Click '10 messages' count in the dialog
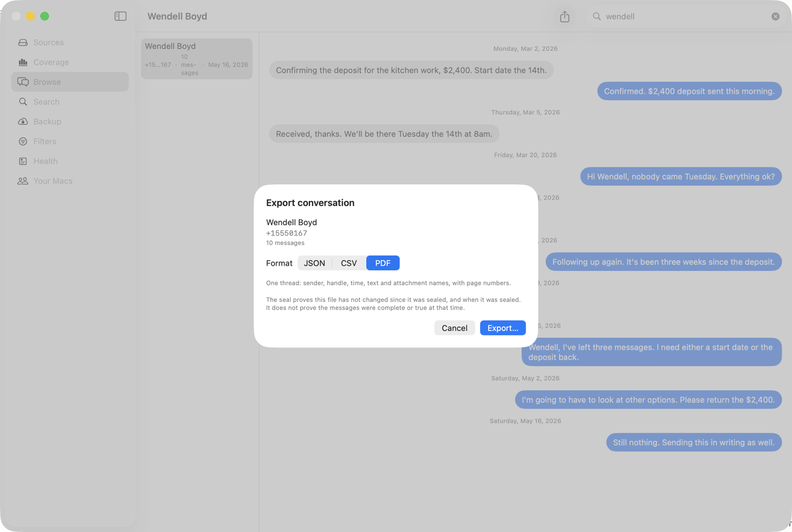This screenshot has width=792, height=532. 285,243
